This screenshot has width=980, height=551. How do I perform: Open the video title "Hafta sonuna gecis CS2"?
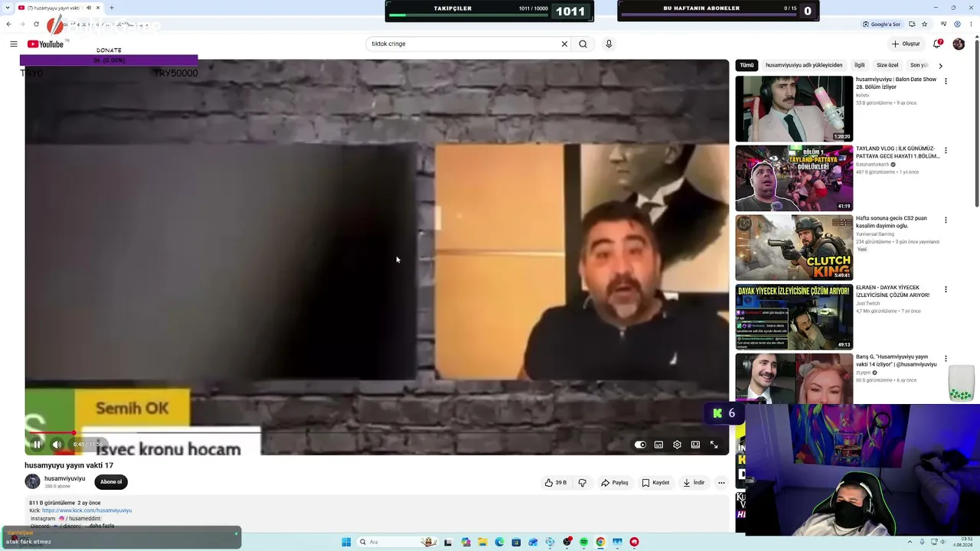[891, 222]
